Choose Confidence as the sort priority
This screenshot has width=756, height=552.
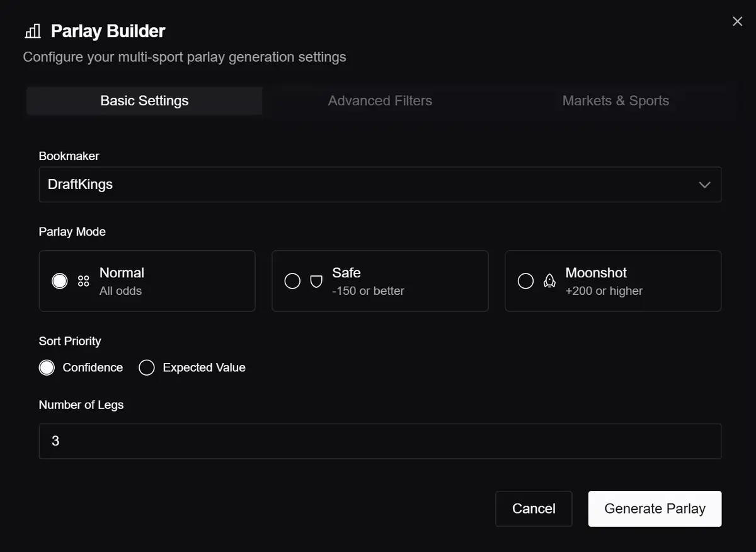(x=47, y=367)
